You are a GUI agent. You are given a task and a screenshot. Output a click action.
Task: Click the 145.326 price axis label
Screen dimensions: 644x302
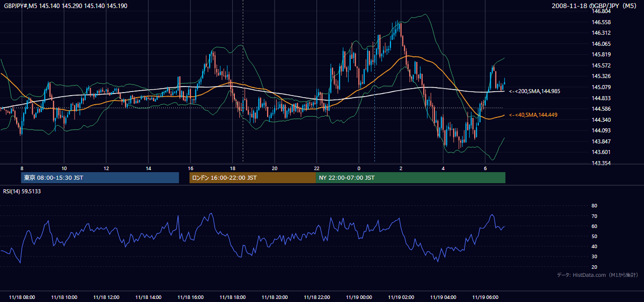(601, 77)
